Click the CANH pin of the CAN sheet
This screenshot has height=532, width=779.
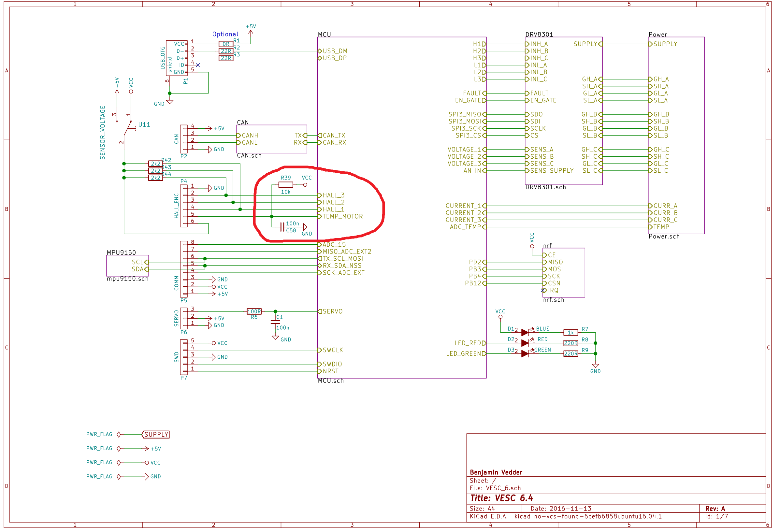pos(247,136)
